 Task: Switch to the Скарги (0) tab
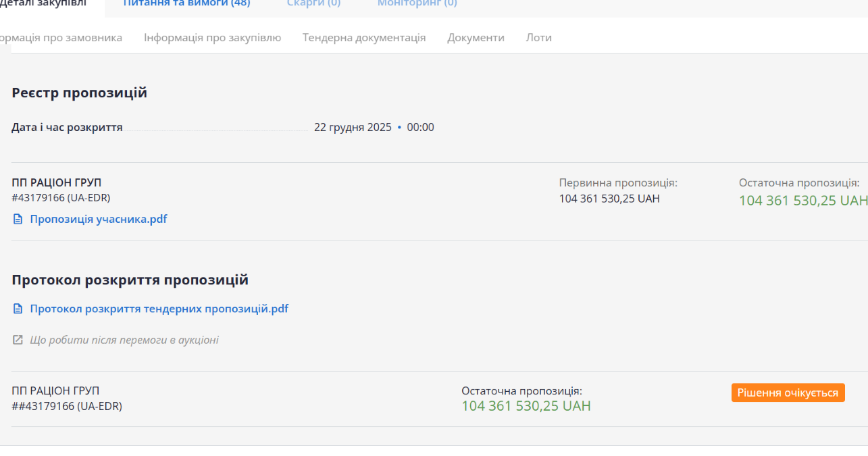coord(313,4)
